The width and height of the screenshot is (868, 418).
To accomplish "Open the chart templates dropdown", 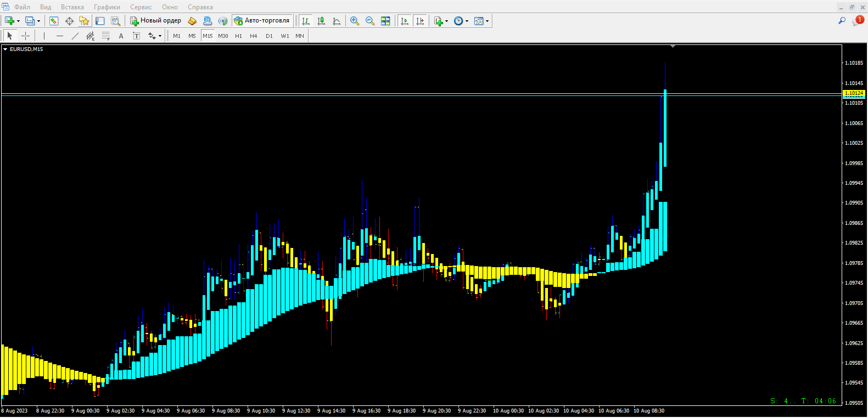I will coord(487,21).
